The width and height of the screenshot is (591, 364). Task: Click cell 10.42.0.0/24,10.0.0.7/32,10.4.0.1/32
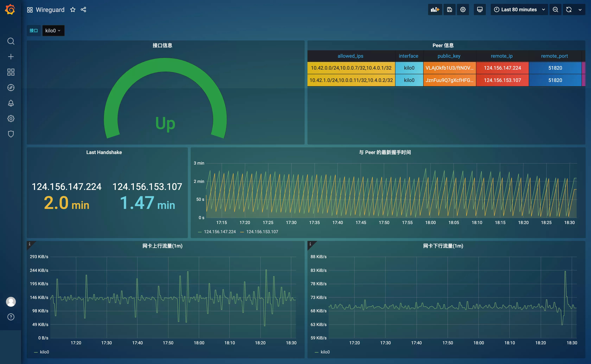point(351,68)
